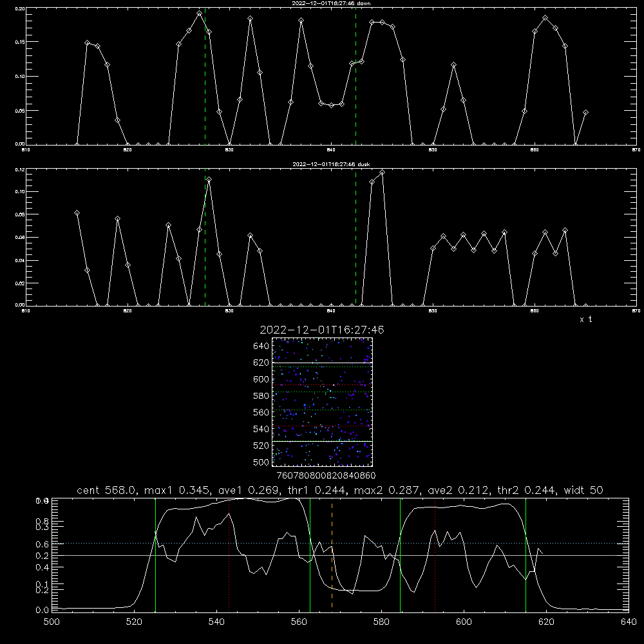
Task: Click 'widt 50' in the bottom plot header
Action: (x=583, y=490)
